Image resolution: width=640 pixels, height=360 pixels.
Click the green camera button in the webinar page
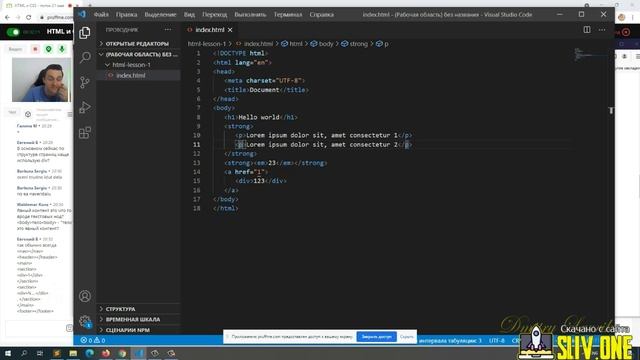[x=49, y=49]
